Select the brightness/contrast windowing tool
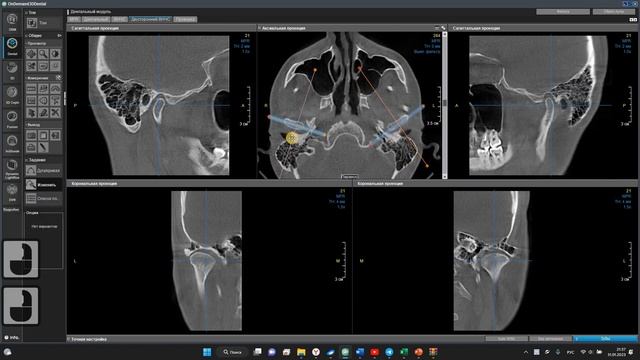Viewport: 640px width, 360px height. click(55, 54)
